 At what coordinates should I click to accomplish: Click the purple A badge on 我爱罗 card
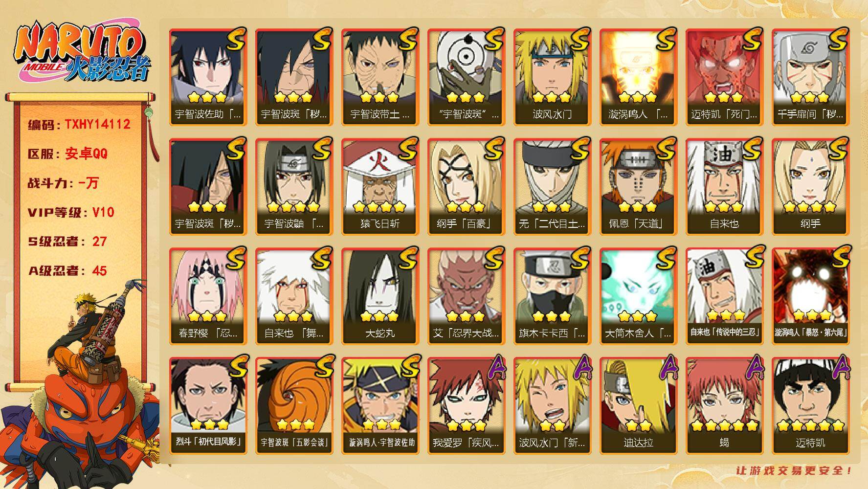click(494, 367)
